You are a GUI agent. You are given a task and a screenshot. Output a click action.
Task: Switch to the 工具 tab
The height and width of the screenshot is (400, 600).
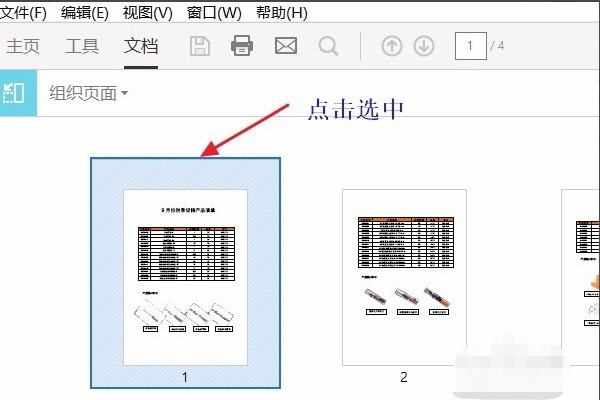82,46
